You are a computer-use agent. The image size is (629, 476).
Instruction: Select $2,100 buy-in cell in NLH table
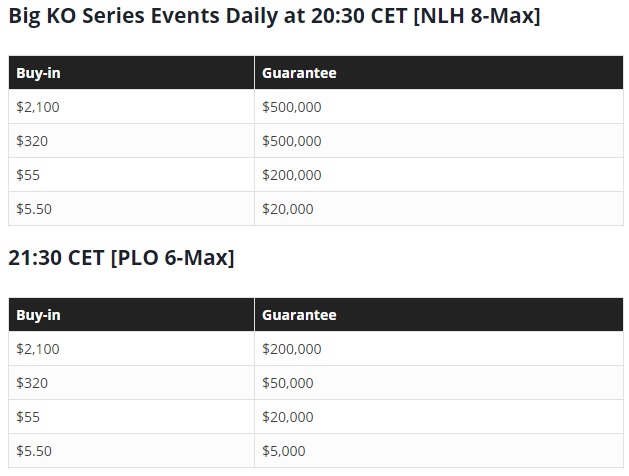tap(38, 107)
